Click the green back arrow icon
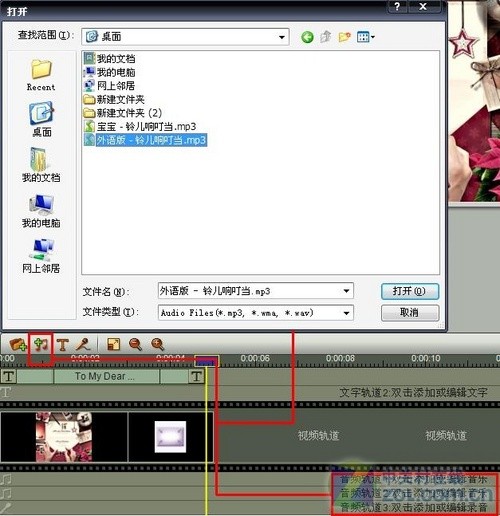500x516 pixels. [307, 37]
